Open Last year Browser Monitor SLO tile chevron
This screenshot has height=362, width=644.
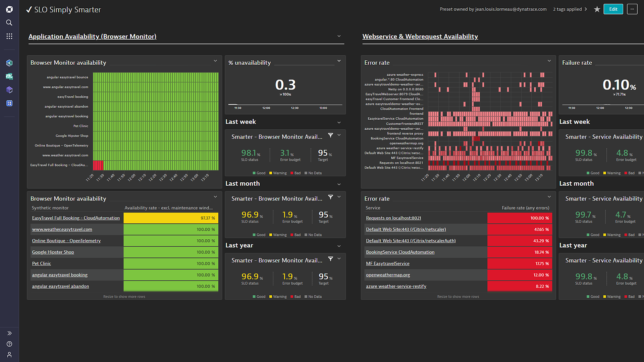(339, 259)
